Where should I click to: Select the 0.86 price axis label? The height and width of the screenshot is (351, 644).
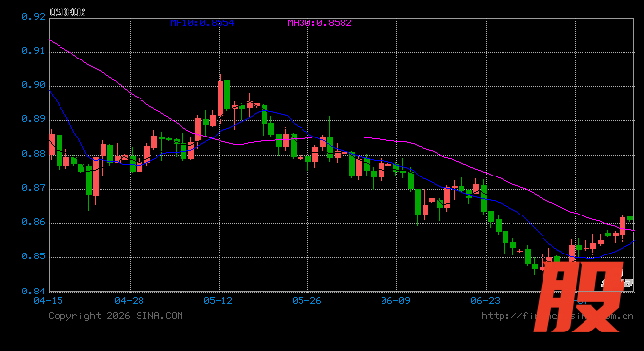(x=33, y=222)
